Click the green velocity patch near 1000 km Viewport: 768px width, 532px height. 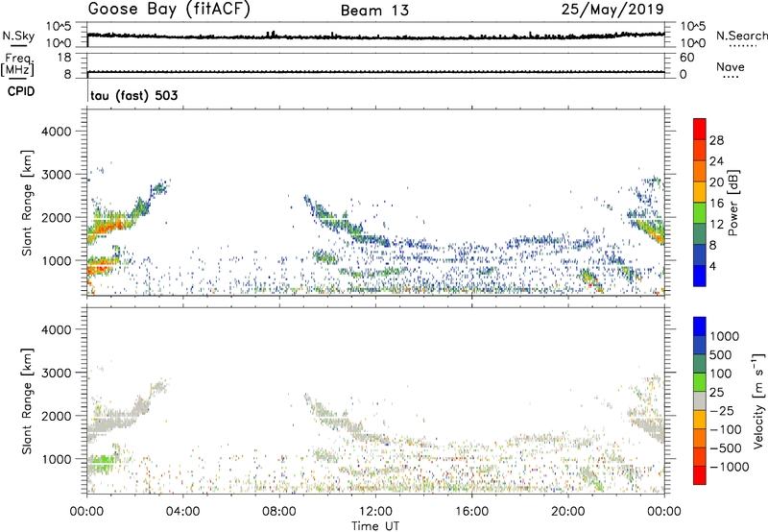[x=102, y=461]
